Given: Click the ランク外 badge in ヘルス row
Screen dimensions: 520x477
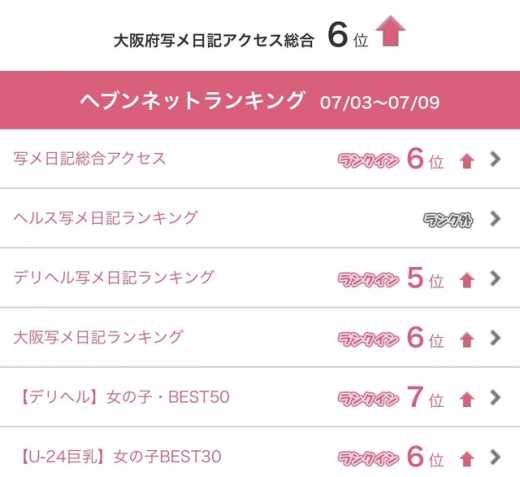Looking at the screenshot, I should point(448,220).
